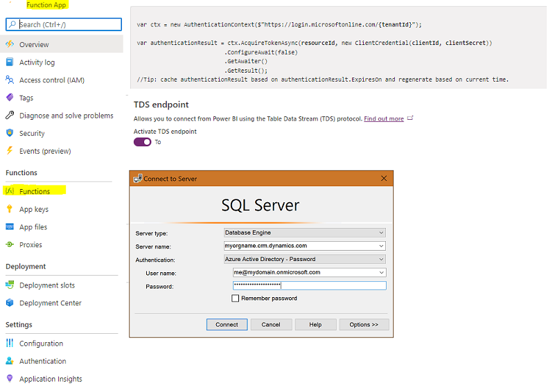Click the Access control (IAM) icon
Screen dimensions: 555x392
10,80
